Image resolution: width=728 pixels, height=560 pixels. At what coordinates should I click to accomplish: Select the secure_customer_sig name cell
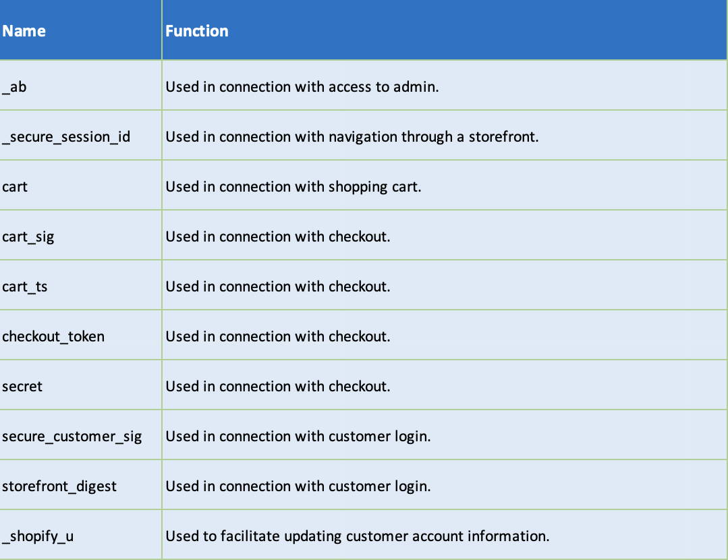pos(72,437)
